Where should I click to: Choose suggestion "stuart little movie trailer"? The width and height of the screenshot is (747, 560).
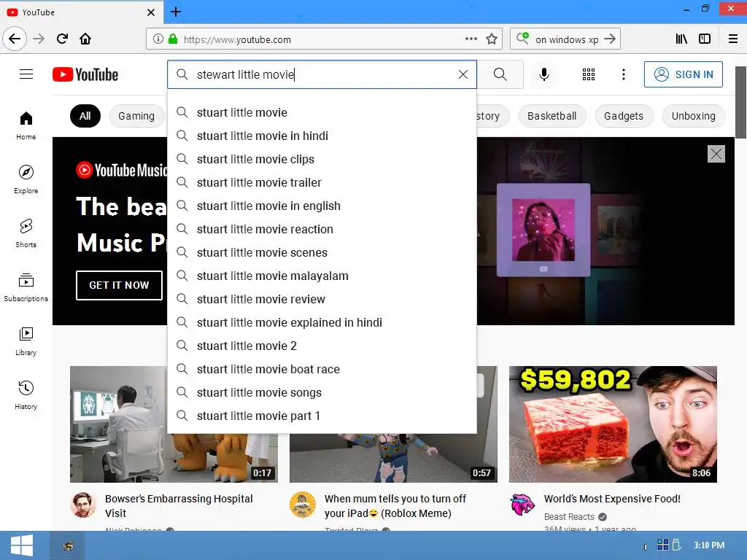point(322,182)
